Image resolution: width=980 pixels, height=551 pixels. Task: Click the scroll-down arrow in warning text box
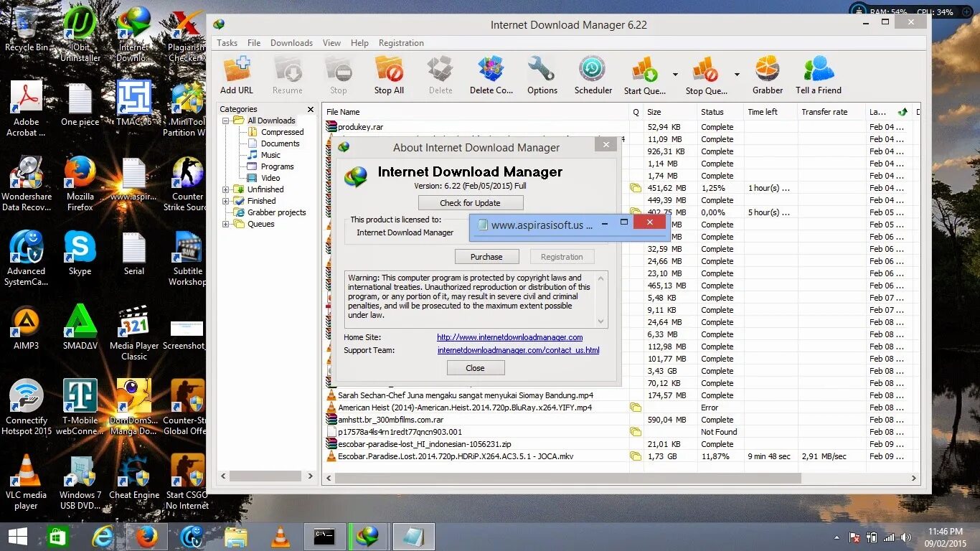click(x=601, y=321)
